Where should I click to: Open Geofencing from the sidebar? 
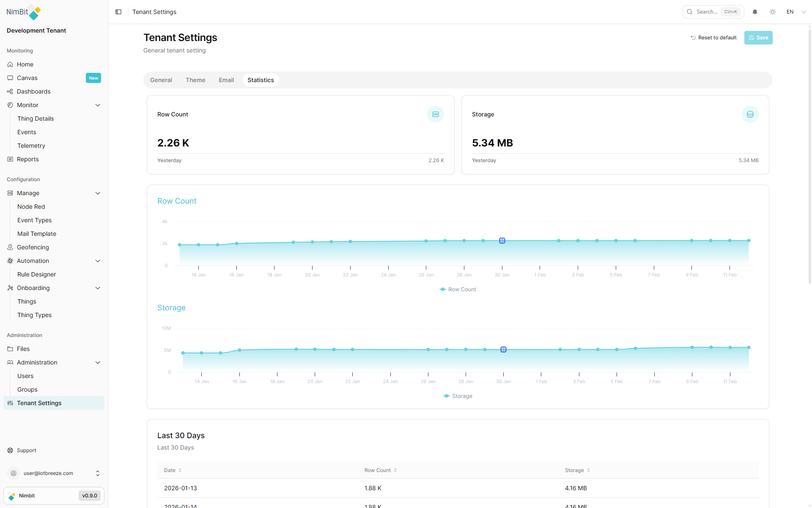coord(33,247)
